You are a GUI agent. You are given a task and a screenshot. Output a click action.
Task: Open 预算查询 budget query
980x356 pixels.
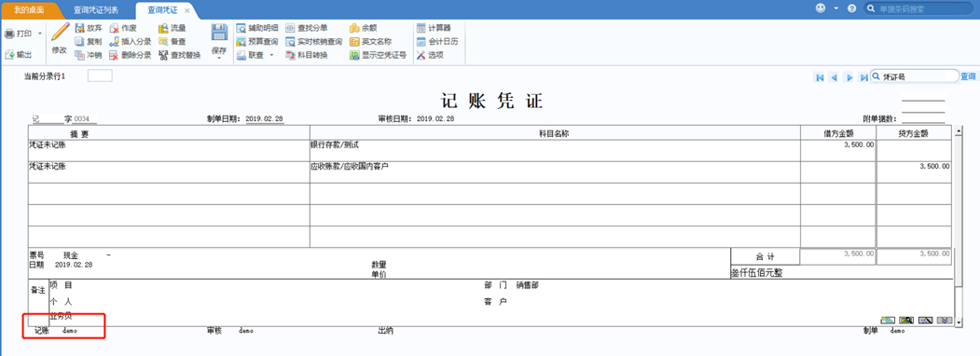tap(256, 41)
